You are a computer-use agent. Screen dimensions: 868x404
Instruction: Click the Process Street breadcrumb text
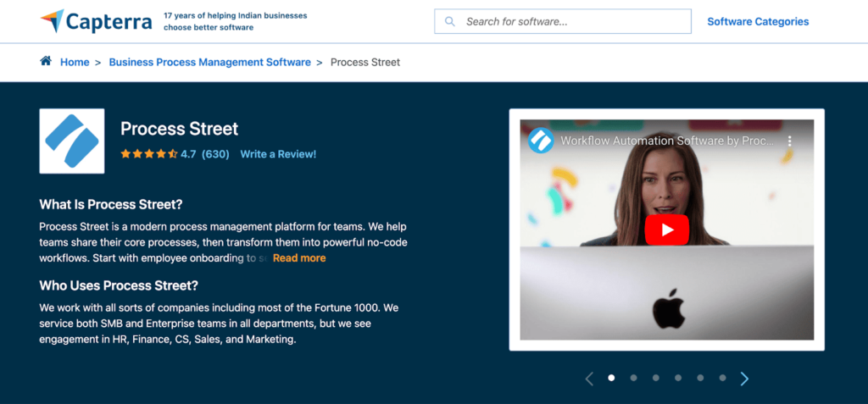coord(364,62)
